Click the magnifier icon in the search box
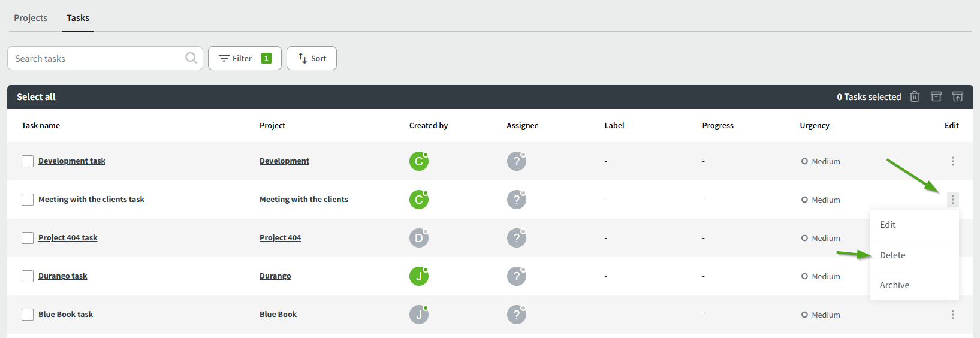The height and width of the screenshot is (338, 980). (x=191, y=58)
